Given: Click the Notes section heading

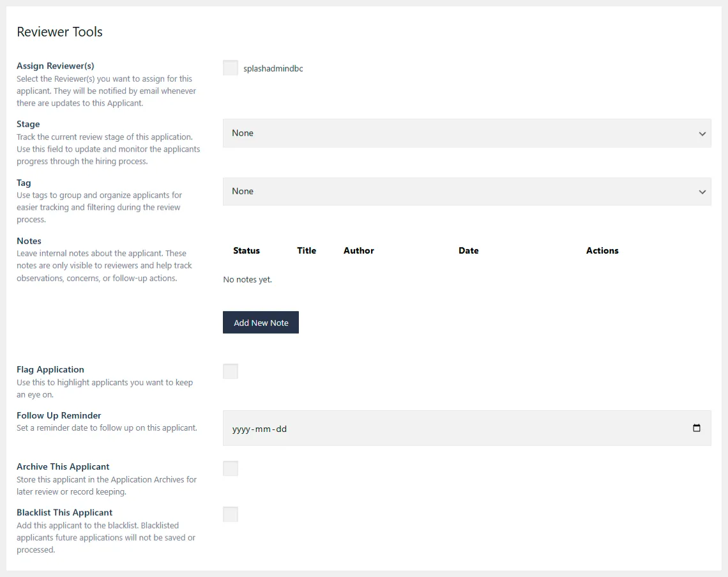Looking at the screenshot, I should [29, 241].
